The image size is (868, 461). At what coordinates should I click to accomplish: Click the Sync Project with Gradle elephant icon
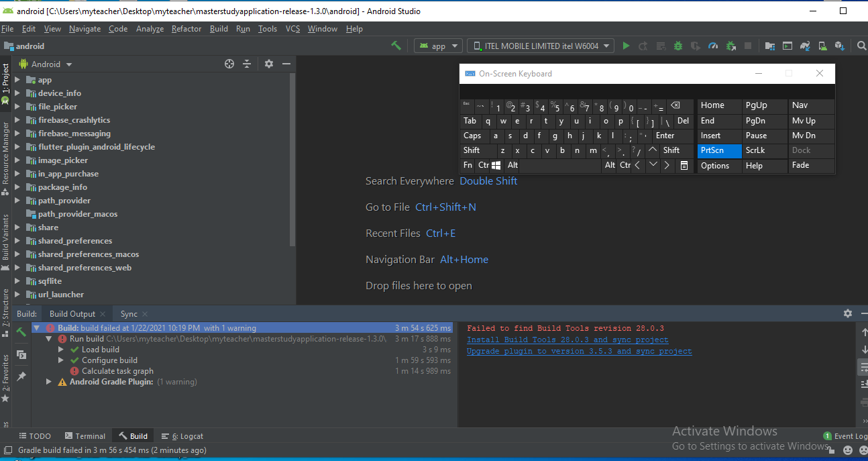coord(804,46)
